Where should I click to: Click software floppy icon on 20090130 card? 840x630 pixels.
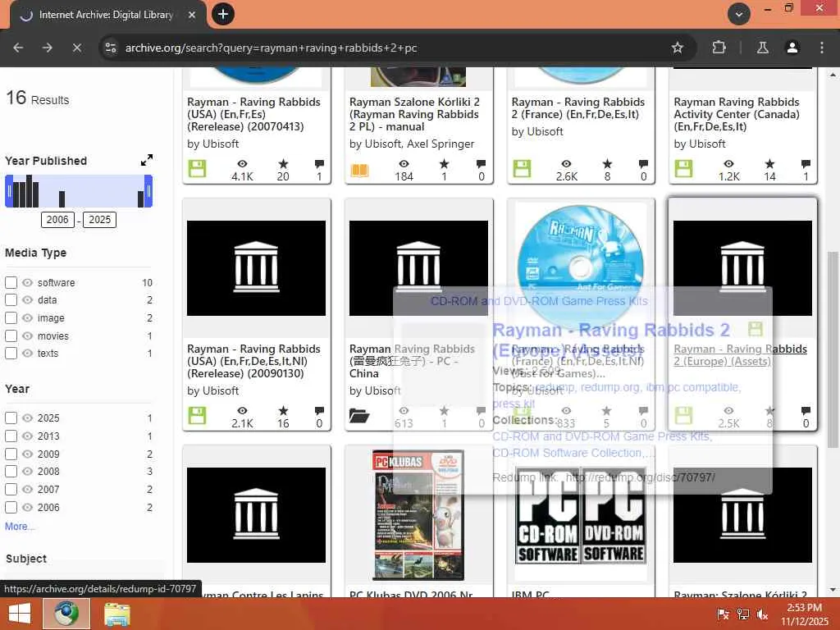(x=197, y=416)
